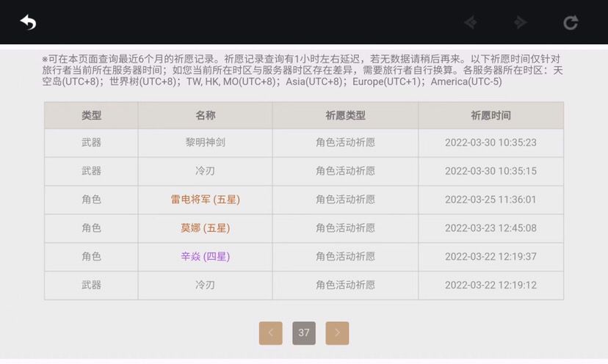Click the 祈愿类型 column header
This screenshot has width=608, height=364.
coord(345,115)
